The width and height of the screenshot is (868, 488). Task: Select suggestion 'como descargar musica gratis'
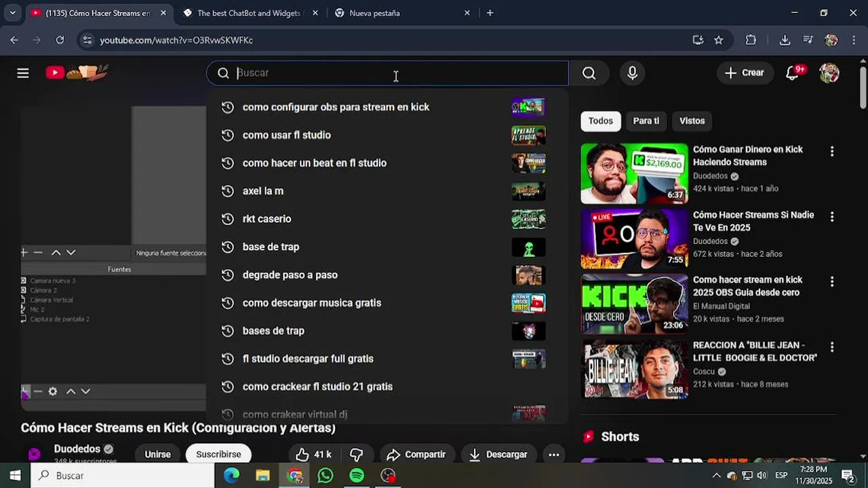coord(387,303)
